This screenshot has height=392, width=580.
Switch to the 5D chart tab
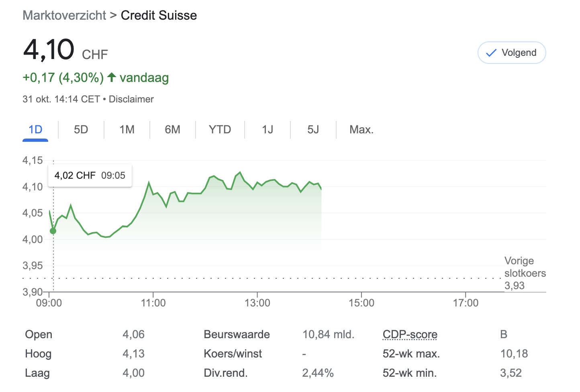pos(81,130)
